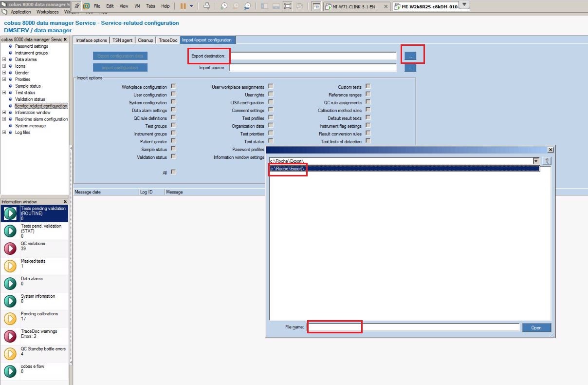Open the folder path dropdown in file dialog
This screenshot has width=588, height=385.
click(536, 161)
